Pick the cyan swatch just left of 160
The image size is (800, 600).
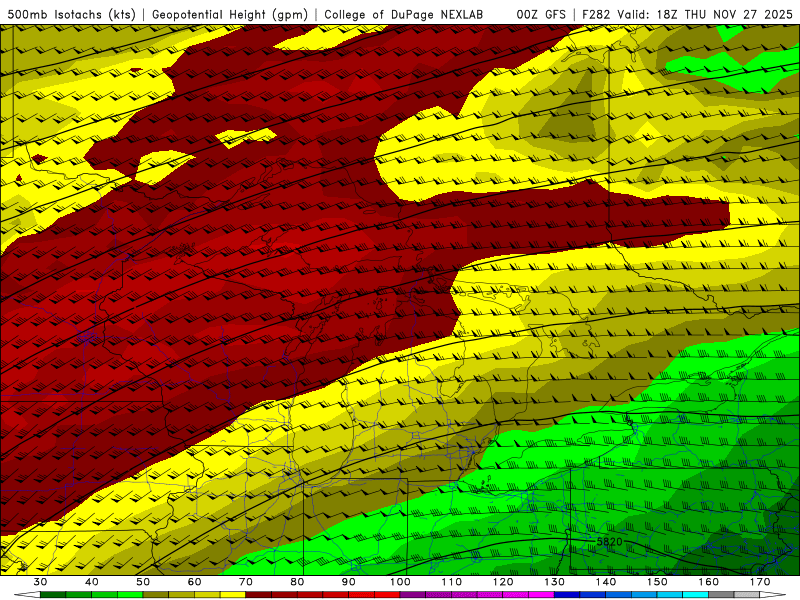click(695, 595)
